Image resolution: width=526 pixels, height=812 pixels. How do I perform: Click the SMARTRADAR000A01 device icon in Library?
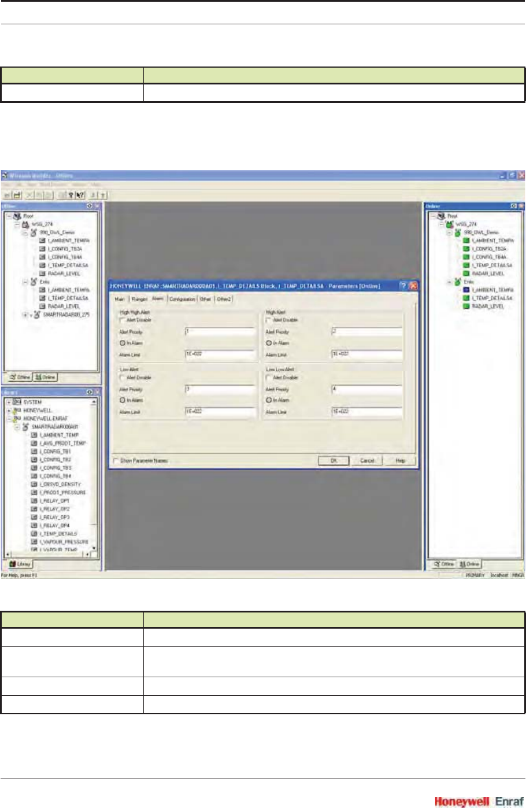tap(25, 426)
